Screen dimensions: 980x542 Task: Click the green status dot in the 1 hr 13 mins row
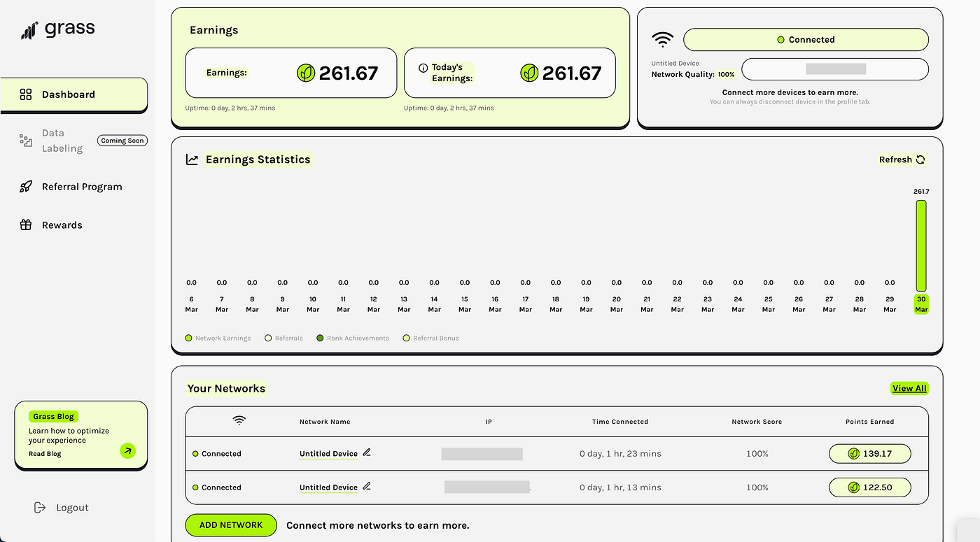tap(195, 487)
